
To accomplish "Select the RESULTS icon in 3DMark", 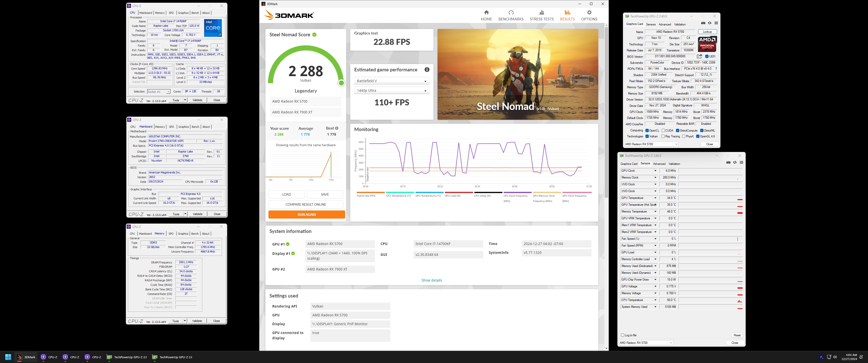I will tap(567, 12).
